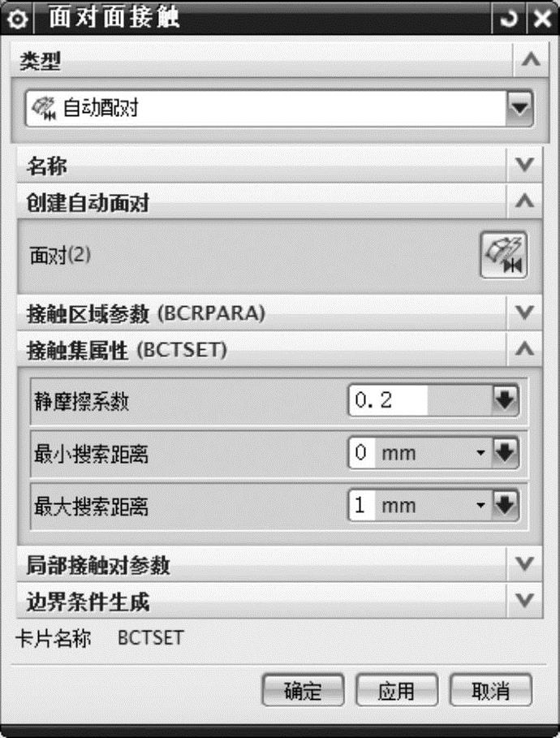The width and height of the screenshot is (560, 738).
Task: Expand 接触区域参数 (BCRPARA) section
Action: pos(526,313)
